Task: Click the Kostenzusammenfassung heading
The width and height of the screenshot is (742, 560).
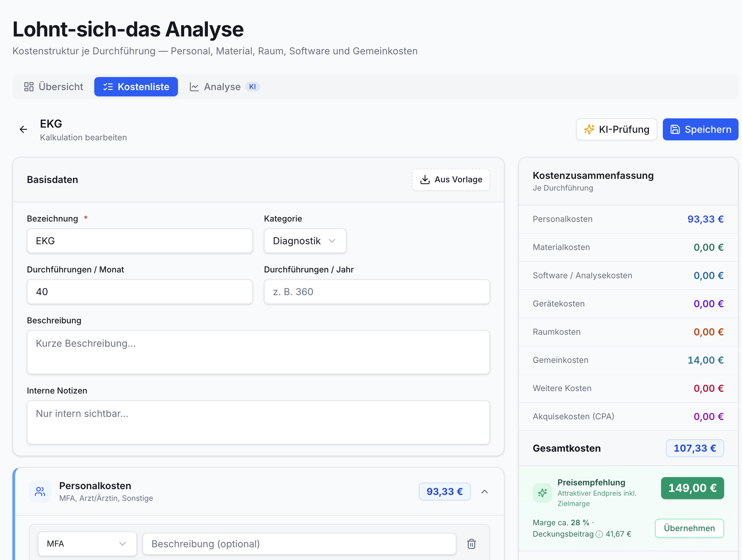Action: point(593,175)
